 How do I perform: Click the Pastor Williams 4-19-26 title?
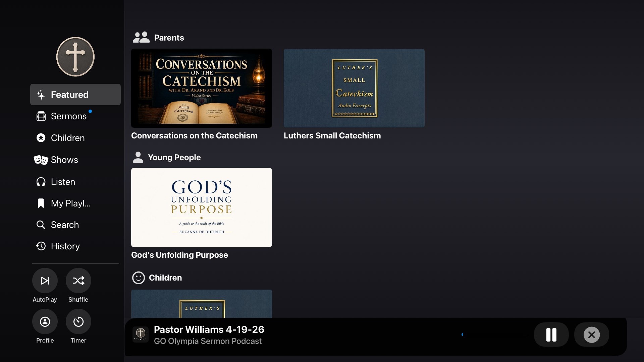[x=209, y=329]
